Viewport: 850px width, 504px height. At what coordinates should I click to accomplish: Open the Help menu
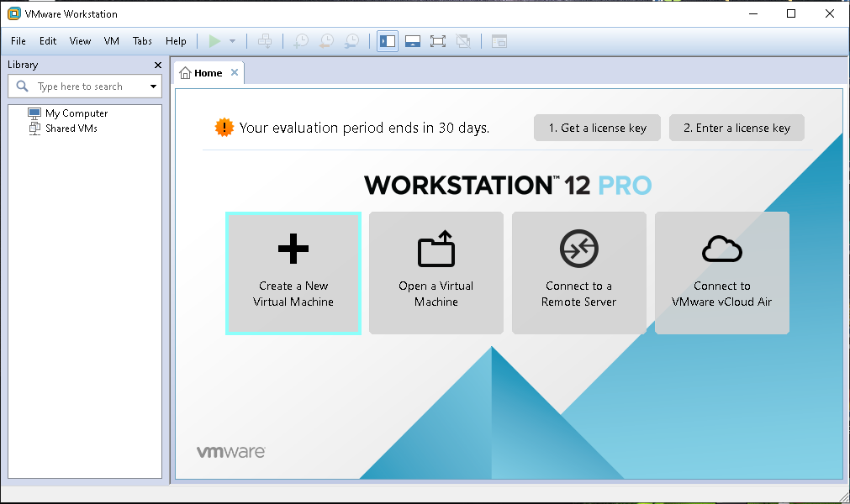[177, 41]
